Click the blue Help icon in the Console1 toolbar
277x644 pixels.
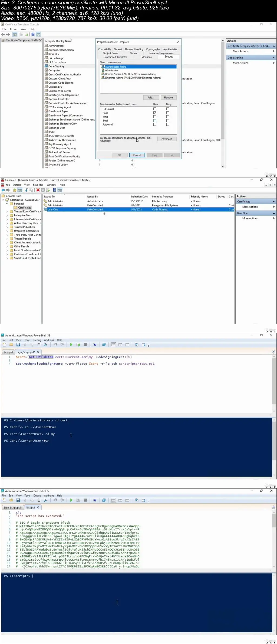(x=55, y=190)
